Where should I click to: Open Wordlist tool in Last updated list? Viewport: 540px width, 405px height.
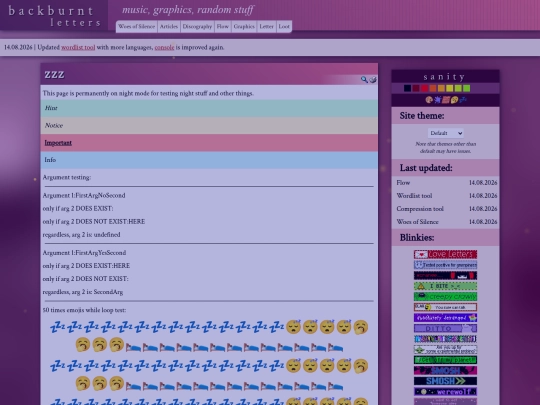tap(414, 196)
